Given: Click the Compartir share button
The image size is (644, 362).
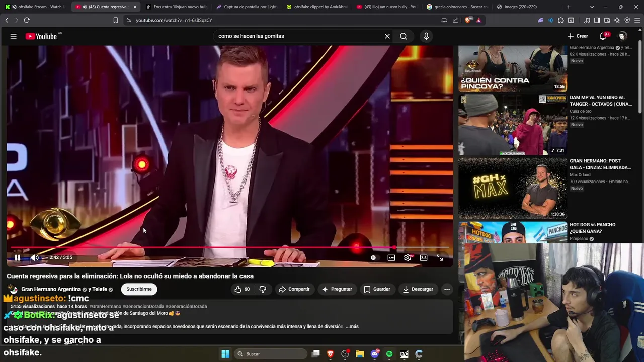Looking at the screenshot, I should [294, 289].
